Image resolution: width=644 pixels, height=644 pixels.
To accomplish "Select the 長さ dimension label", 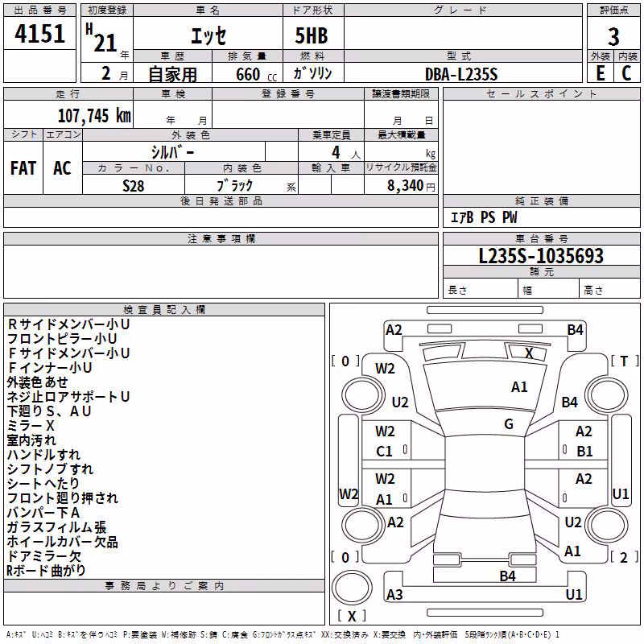I will (x=457, y=291).
